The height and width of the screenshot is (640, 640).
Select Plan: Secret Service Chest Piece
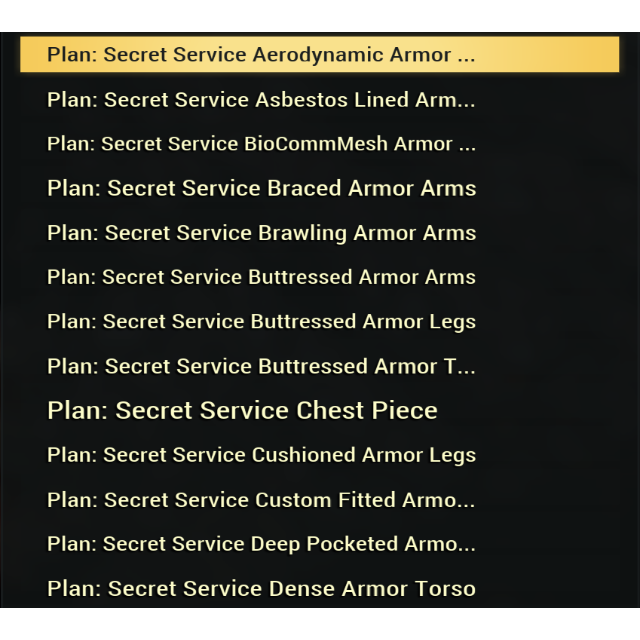tap(242, 410)
